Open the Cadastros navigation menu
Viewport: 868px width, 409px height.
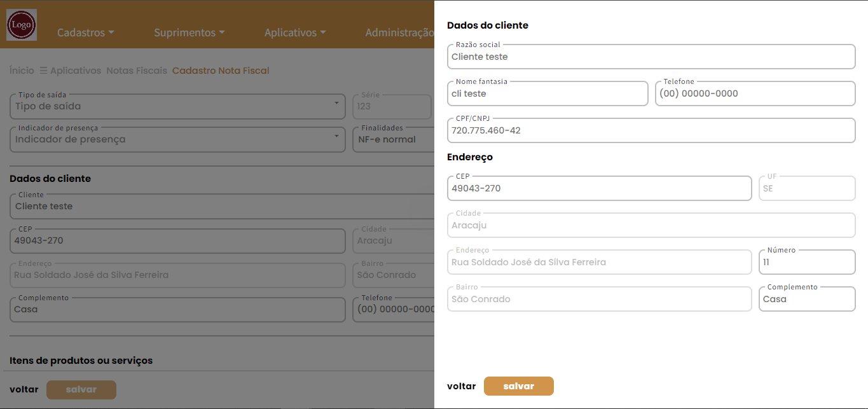(85, 32)
